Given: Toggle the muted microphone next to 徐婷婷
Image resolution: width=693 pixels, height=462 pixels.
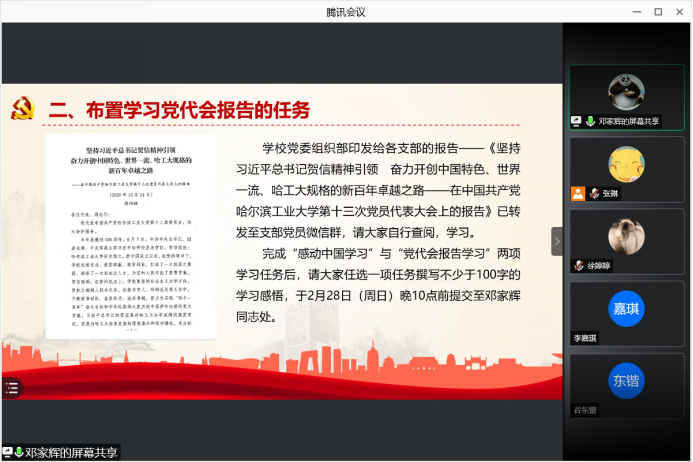Looking at the screenshot, I should 577,266.
